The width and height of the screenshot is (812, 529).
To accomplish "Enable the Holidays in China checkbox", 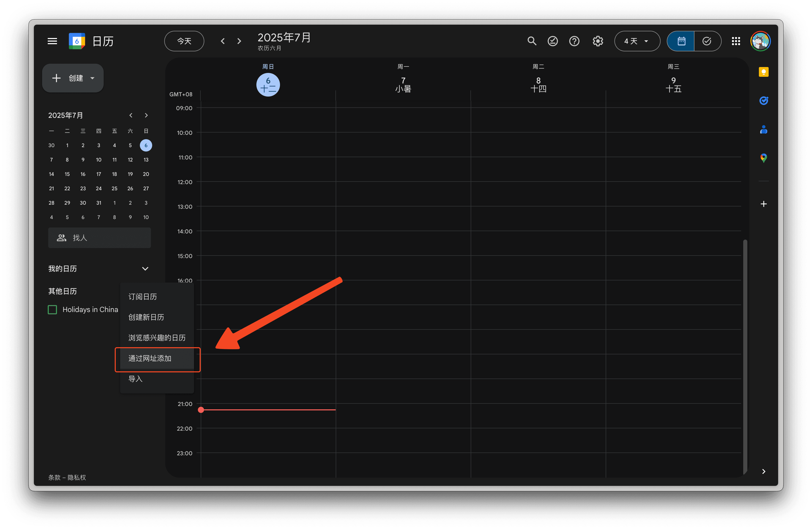I will [53, 309].
